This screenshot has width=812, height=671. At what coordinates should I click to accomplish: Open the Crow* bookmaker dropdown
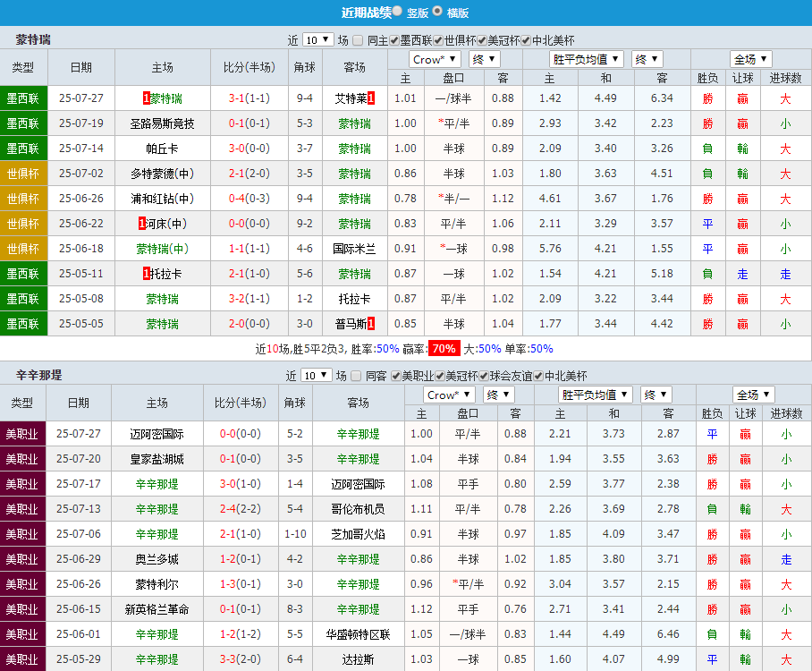pyautogui.click(x=434, y=58)
